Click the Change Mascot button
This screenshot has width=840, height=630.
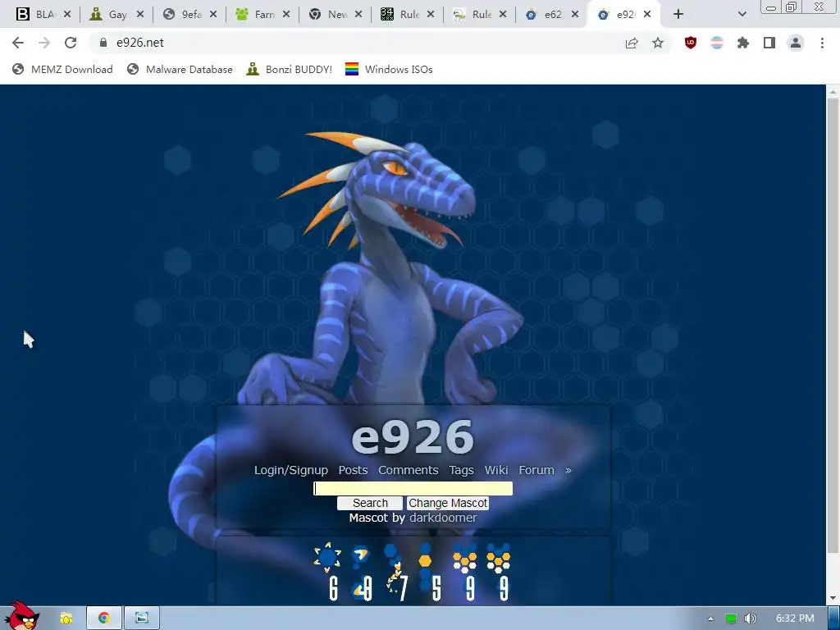click(x=448, y=503)
